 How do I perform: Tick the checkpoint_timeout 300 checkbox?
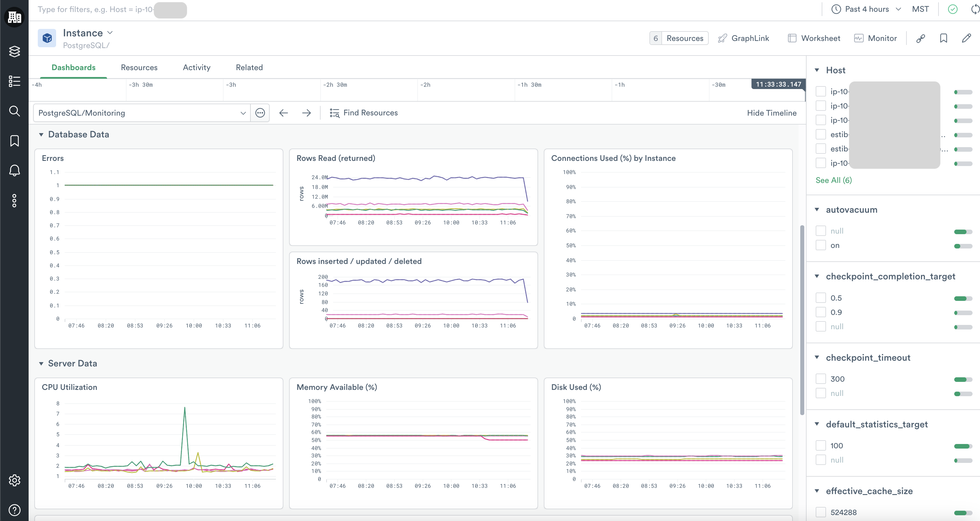click(821, 379)
